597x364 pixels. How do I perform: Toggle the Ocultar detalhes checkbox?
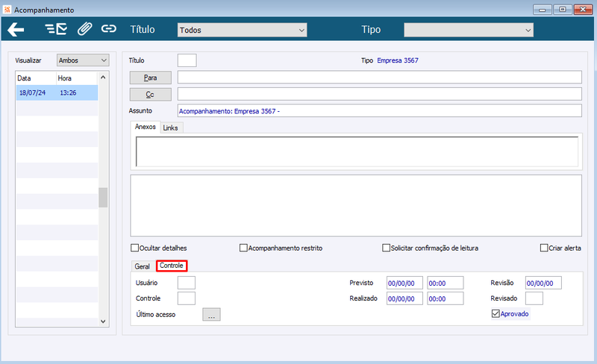click(x=134, y=248)
